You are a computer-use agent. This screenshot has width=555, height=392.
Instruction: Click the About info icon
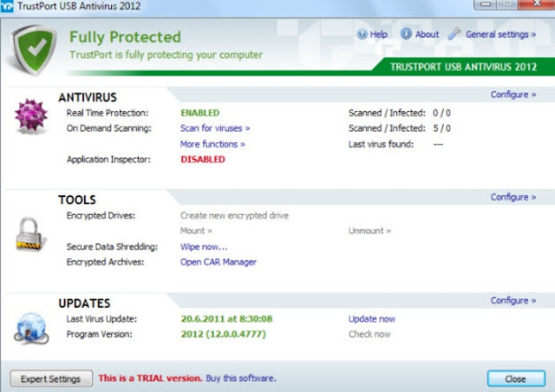tap(406, 34)
